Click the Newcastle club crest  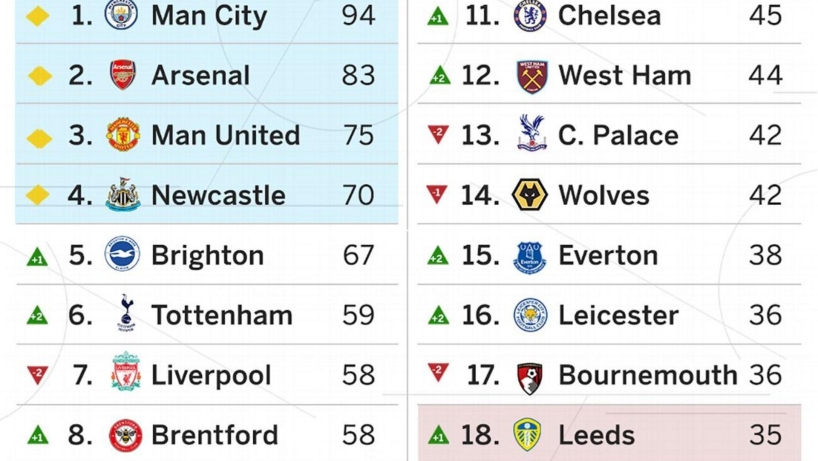[x=123, y=195]
